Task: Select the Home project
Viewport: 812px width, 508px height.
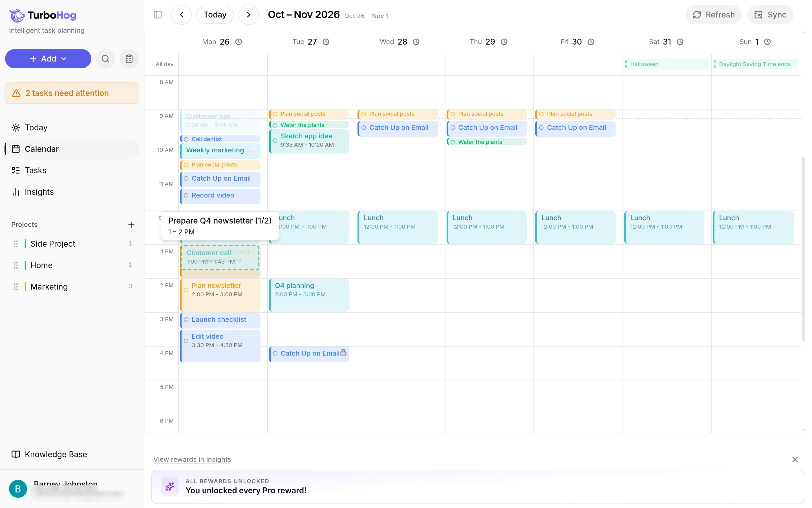Action: 72,265
